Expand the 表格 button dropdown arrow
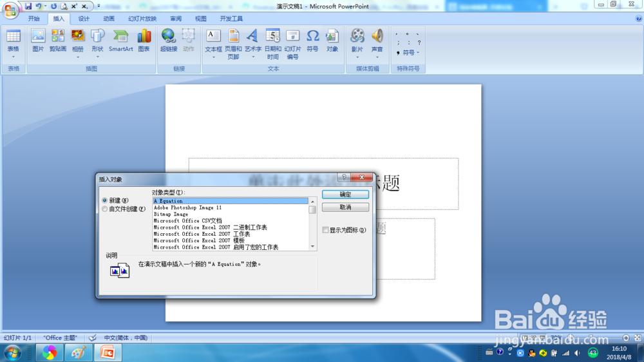Image resolution: width=644 pixels, height=362 pixels. 13,57
